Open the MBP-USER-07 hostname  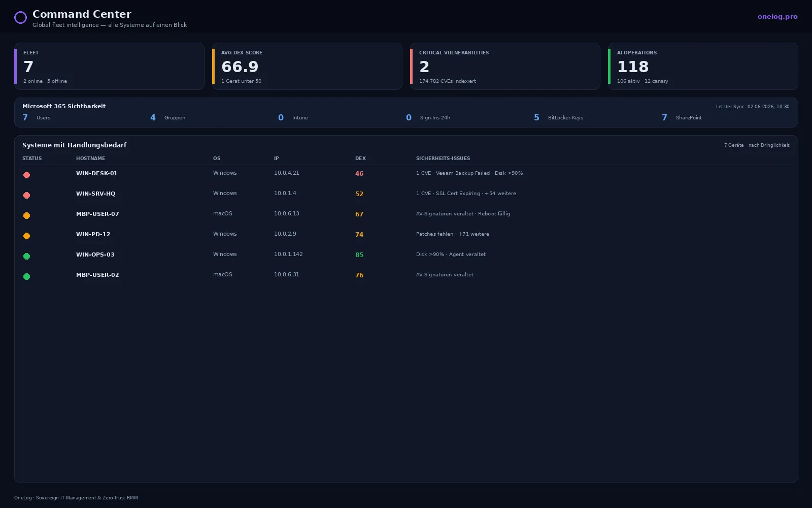coord(97,214)
